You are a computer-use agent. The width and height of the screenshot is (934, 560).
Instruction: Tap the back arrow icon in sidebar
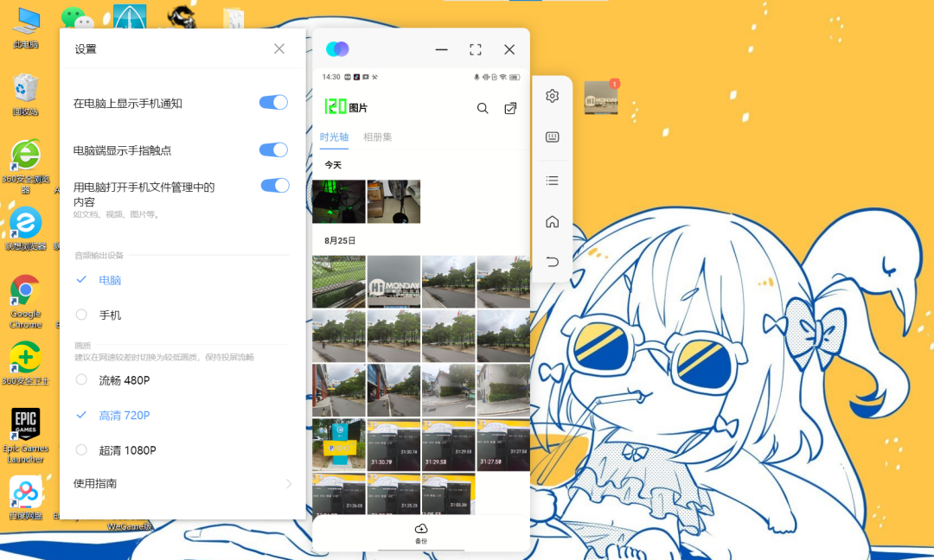pyautogui.click(x=552, y=261)
